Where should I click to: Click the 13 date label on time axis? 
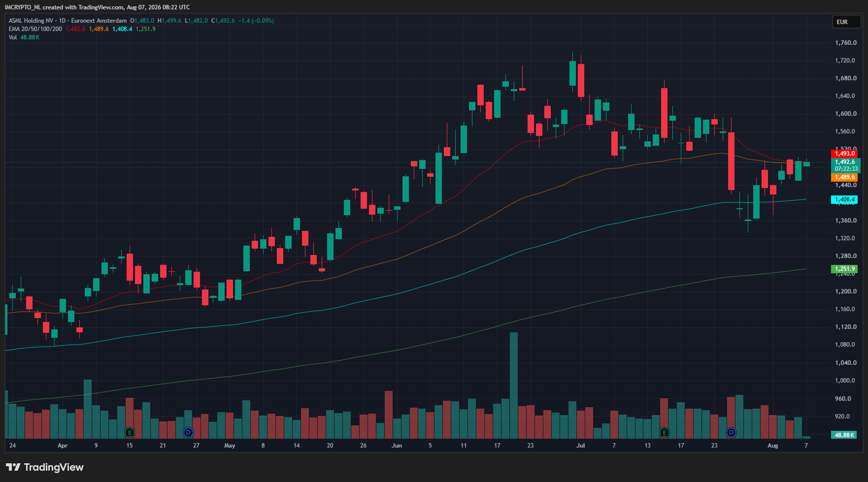click(647, 446)
